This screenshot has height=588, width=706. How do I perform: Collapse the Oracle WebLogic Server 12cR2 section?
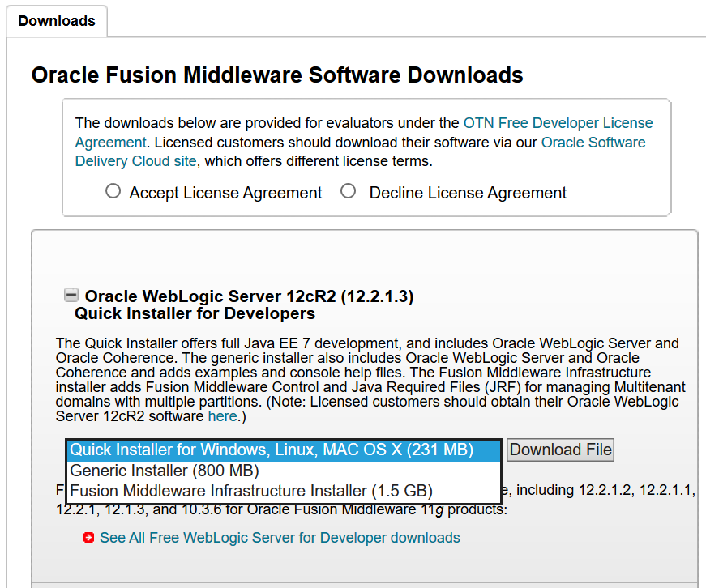71,295
